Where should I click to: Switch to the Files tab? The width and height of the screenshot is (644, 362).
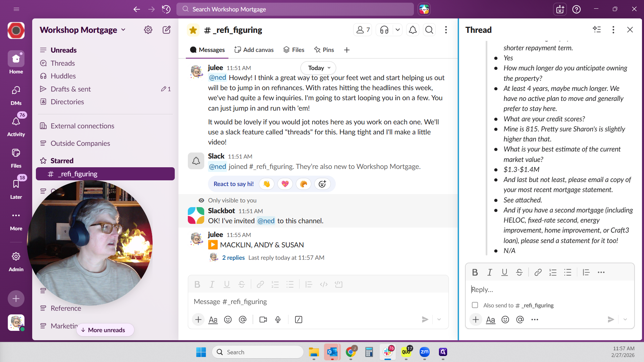click(294, 50)
